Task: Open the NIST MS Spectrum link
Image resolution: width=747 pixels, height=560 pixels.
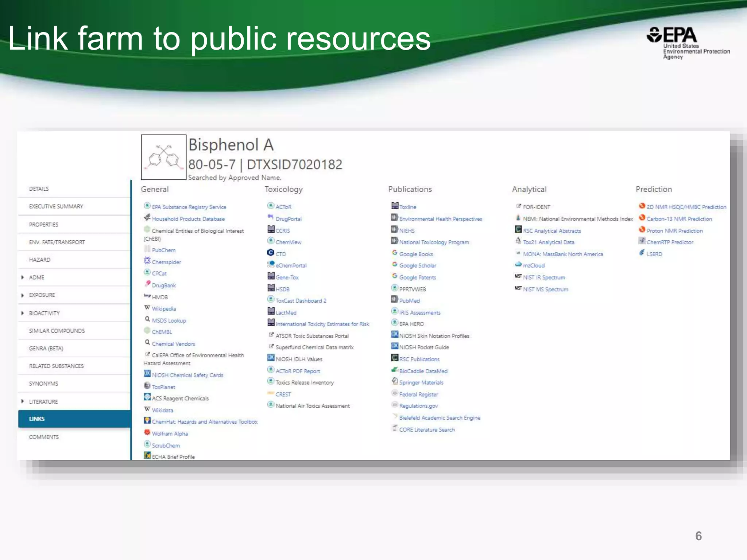Action: point(546,289)
